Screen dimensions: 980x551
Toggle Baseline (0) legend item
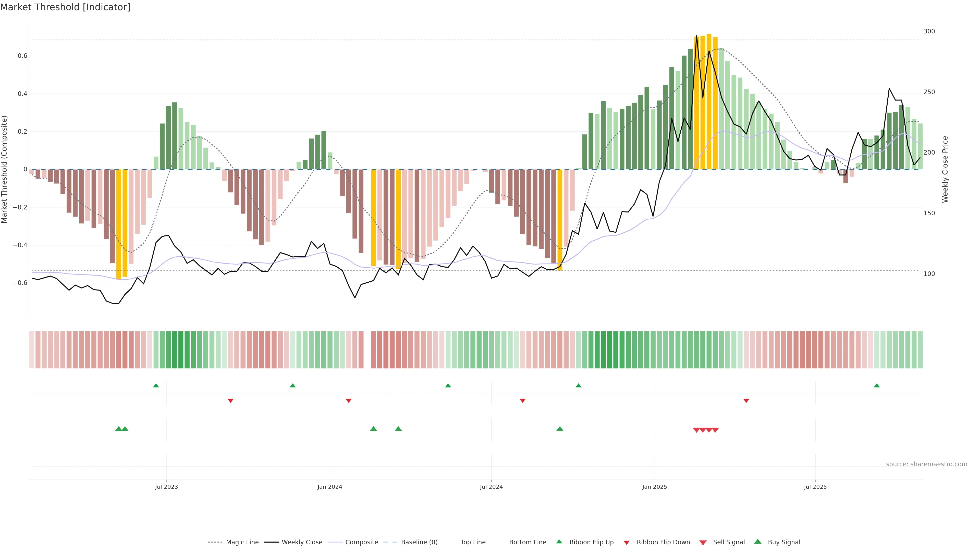click(x=419, y=542)
